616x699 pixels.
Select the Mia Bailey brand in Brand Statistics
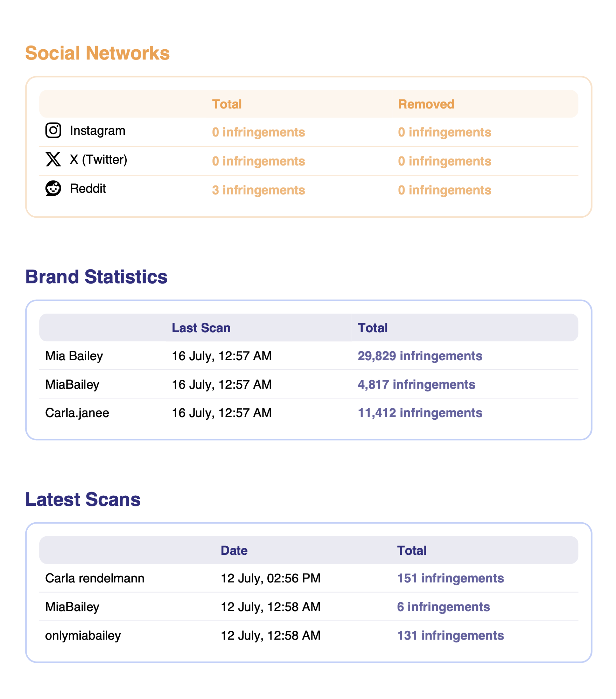pyautogui.click(x=74, y=356)
